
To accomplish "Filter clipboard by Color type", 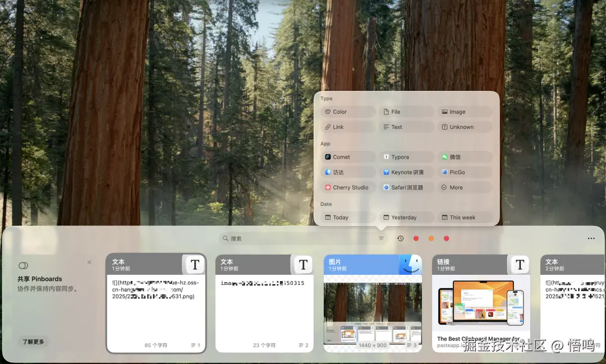I will 348,112.
